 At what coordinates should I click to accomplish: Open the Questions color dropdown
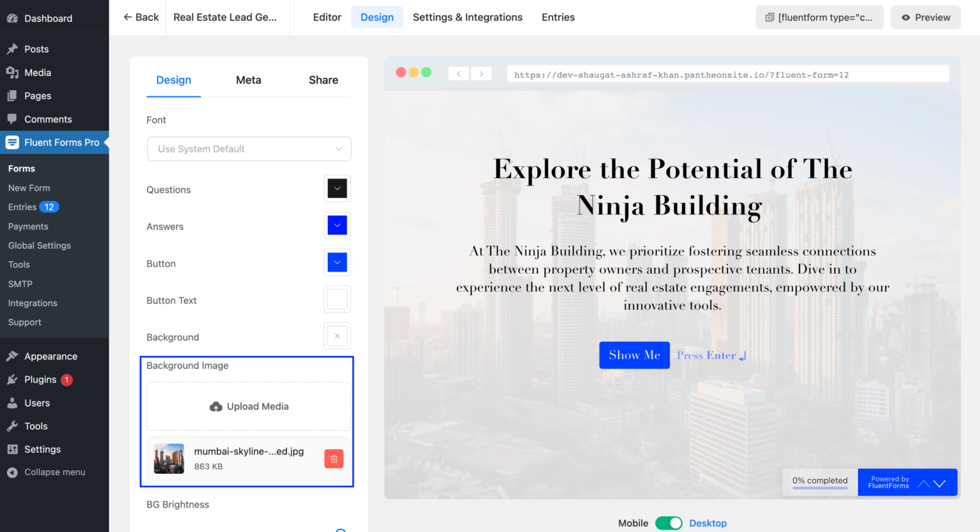click(x=337, y=188)
